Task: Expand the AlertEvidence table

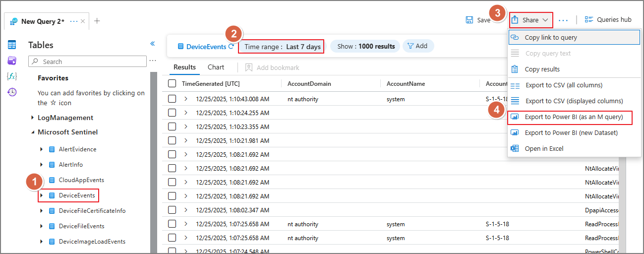Action: pos(42,149)
